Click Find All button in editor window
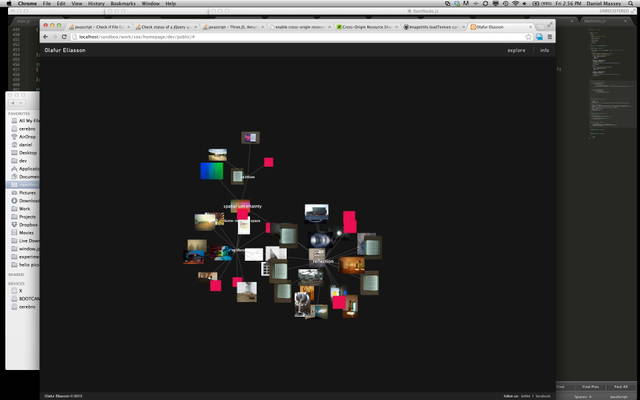The height and width of the screenshot is (400, 640). [x=621, y=387]
